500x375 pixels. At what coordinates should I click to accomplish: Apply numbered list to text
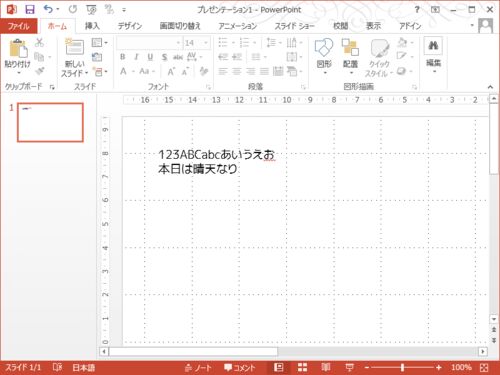pos(244,42)
